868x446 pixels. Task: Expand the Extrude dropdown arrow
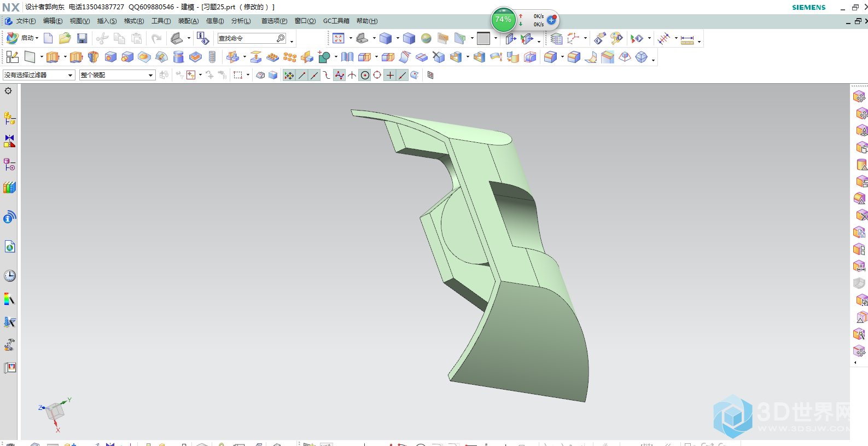[x=65, y=57]
